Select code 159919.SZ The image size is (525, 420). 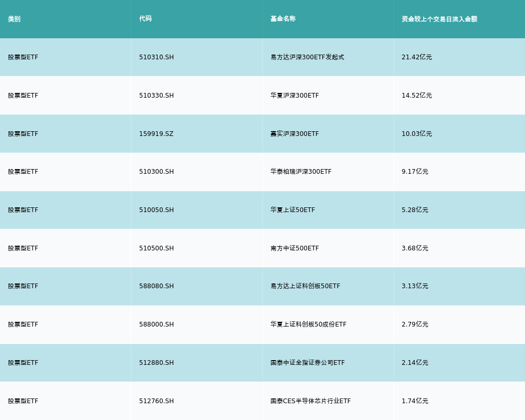(x=156, y=134)
